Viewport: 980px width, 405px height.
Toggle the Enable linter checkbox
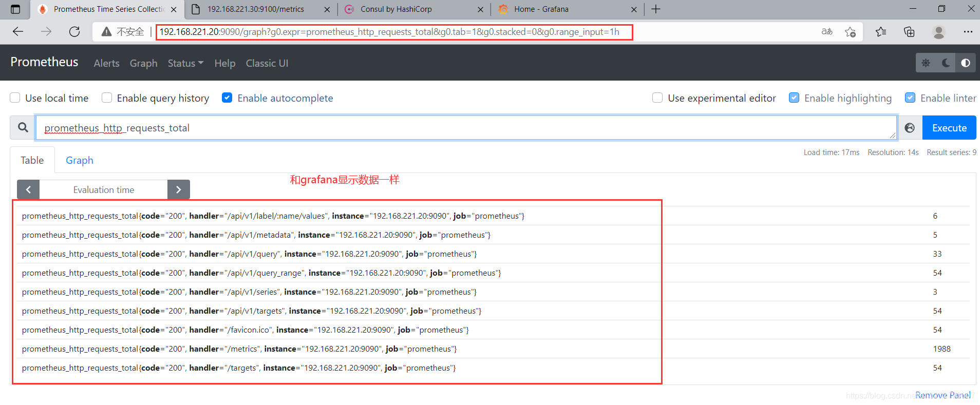coord(910,98)
